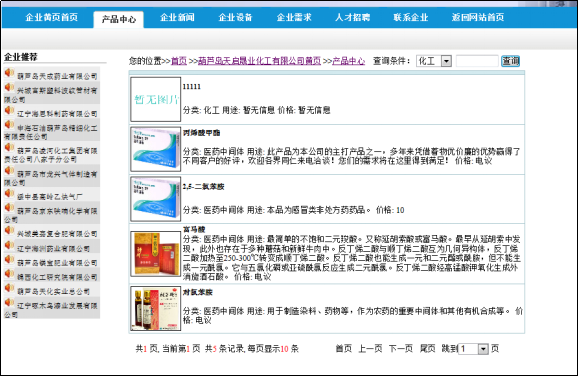
Task: Open company link 绥中县高岭乙炔气厂
Action: pyautogui.click(x=50, y=197)
